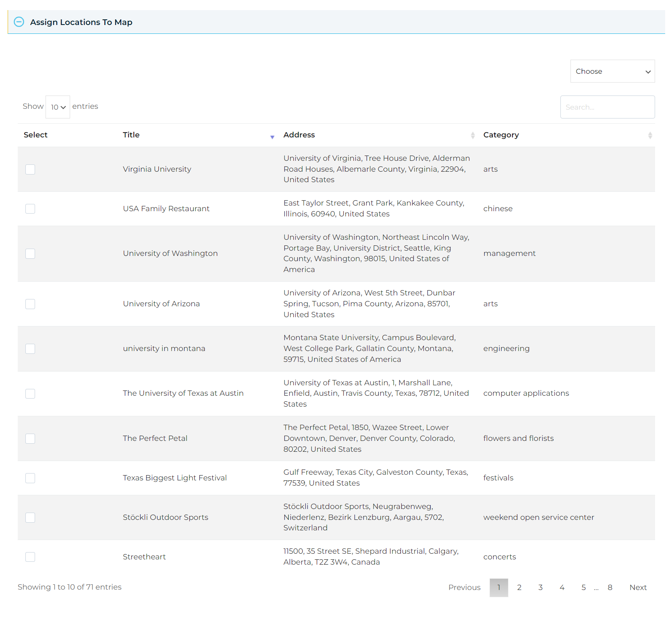This screenshot has height=617, width=672.
Task: Click Stöckli Outdoor Sports title
Action: (166, 517)
